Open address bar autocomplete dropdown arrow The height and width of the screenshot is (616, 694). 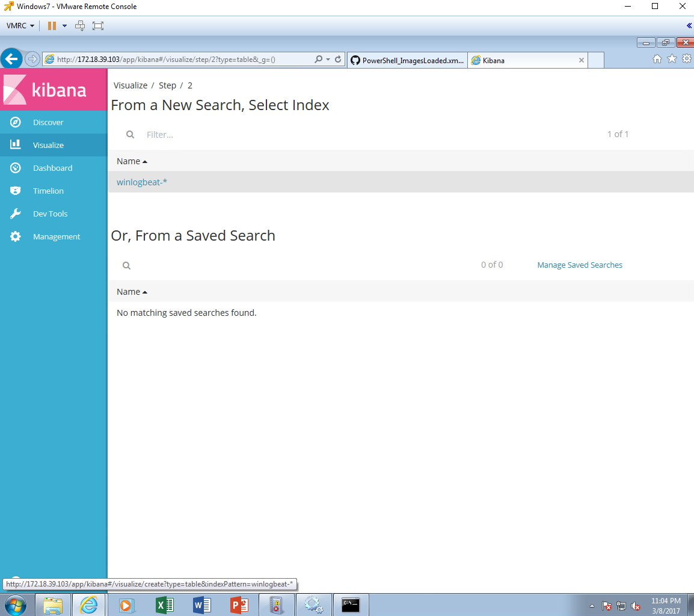point(328,60)
